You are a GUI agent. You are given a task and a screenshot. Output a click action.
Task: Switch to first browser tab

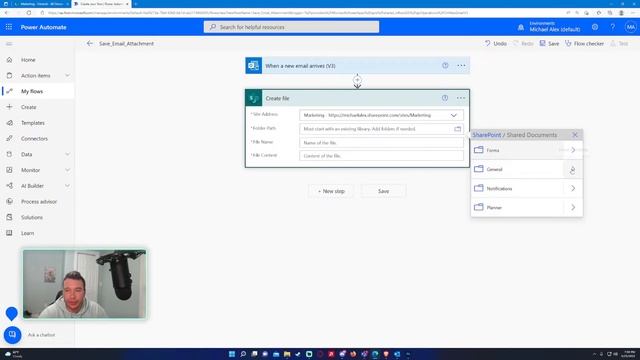[41, 4]
